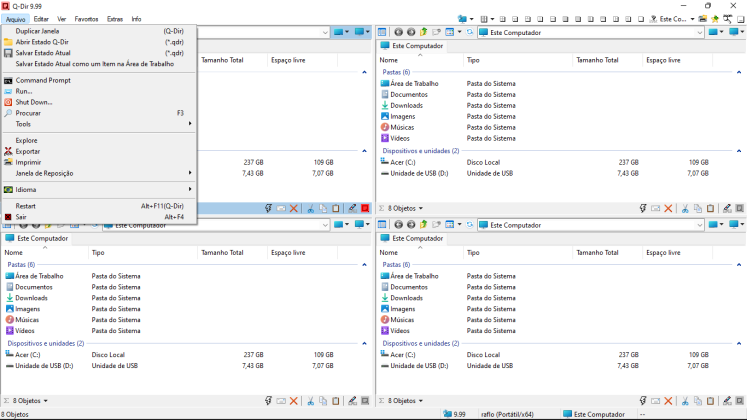Refresh the bottom-right pane view
This screenshot has width=747, height=420.
click(x=470, y=225)
